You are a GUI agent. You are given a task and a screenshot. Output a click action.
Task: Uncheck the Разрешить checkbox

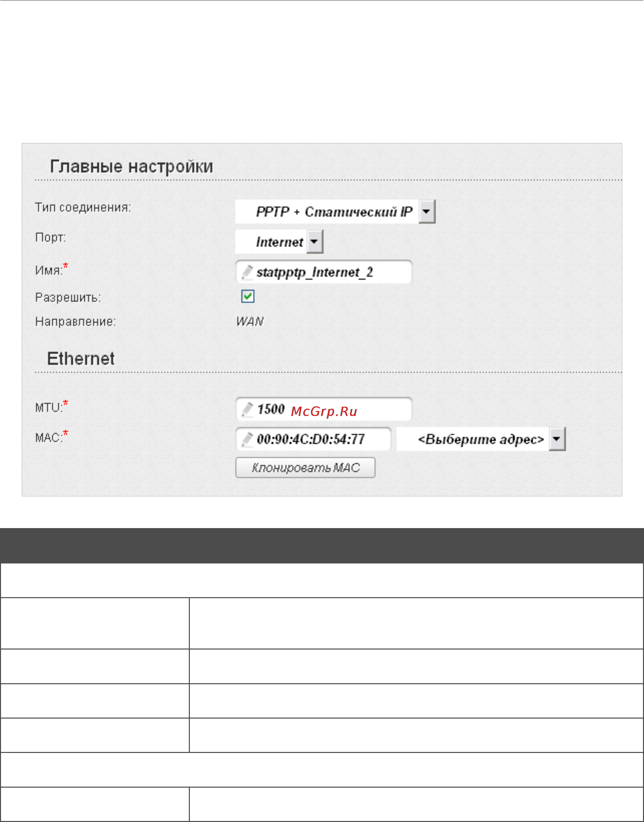tap(248, 296)
